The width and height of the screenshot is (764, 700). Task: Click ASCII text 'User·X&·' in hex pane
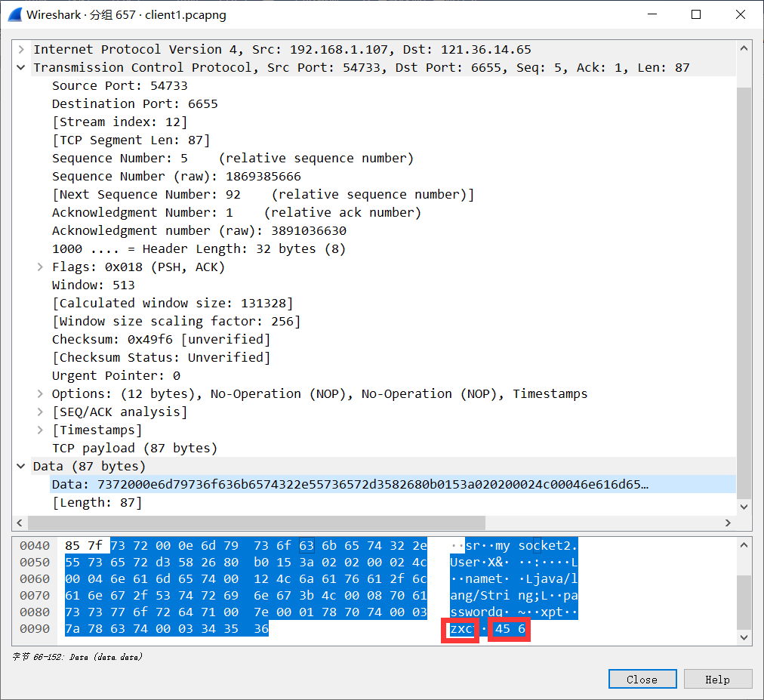[480, 562]
